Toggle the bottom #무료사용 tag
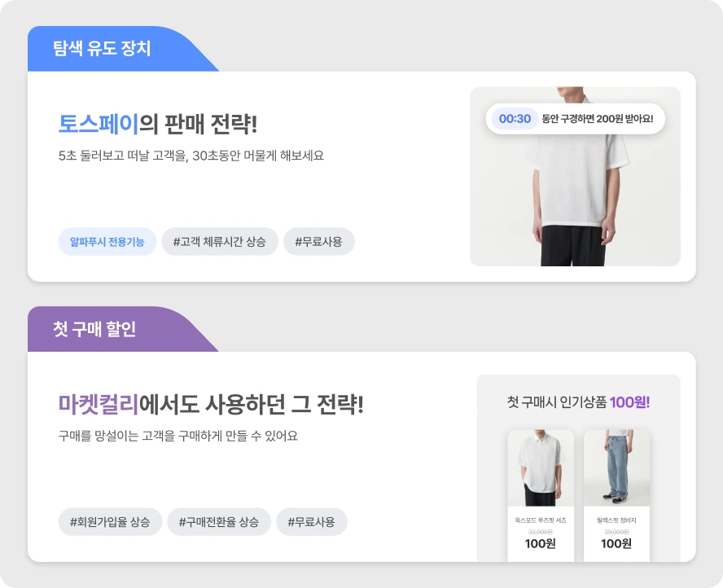Screen dimensions: 723x588 pyautogui.click(x=312, y=522)
